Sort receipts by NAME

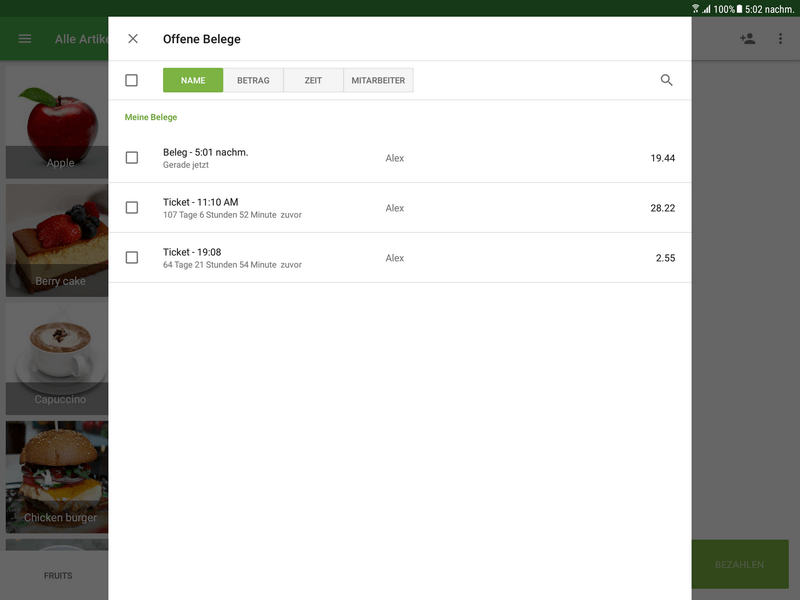point(193,80)
